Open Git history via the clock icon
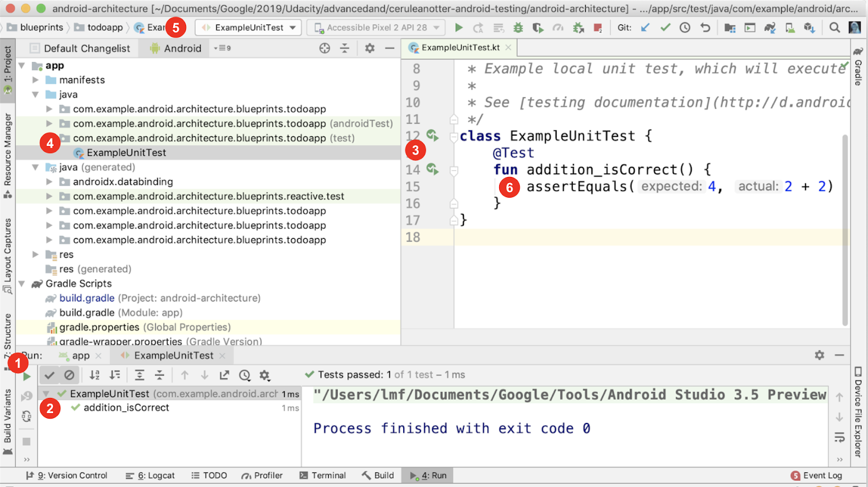The height and width of the screenshot is (487, 868). [x=685, y=28]
